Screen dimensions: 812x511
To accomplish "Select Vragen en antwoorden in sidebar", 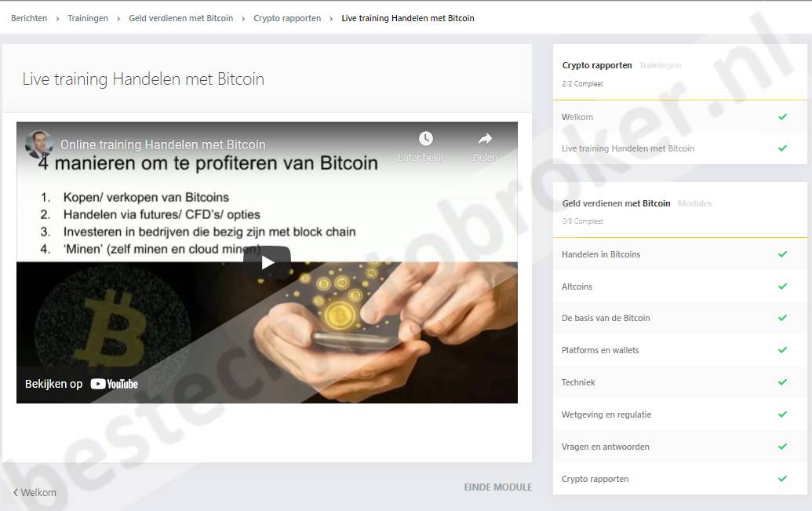I will (x=680, y=447).
